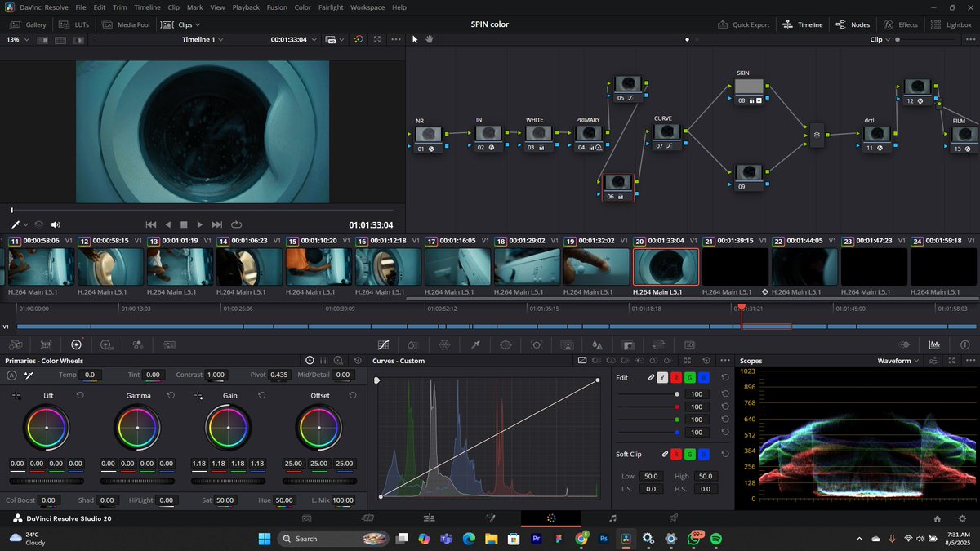Screen dimensions: 980x551
Task: Show the Effects library panel
Action: (x=901, y=24)
